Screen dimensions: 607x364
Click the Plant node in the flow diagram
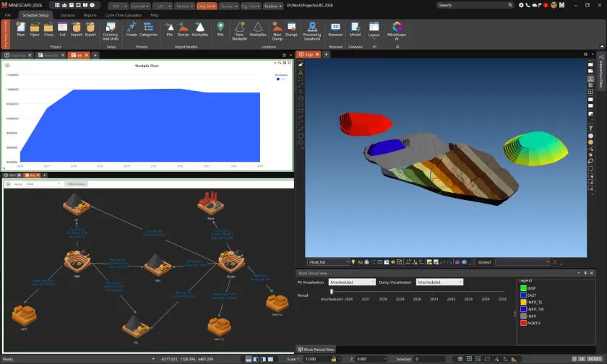[x=210, y=204]
